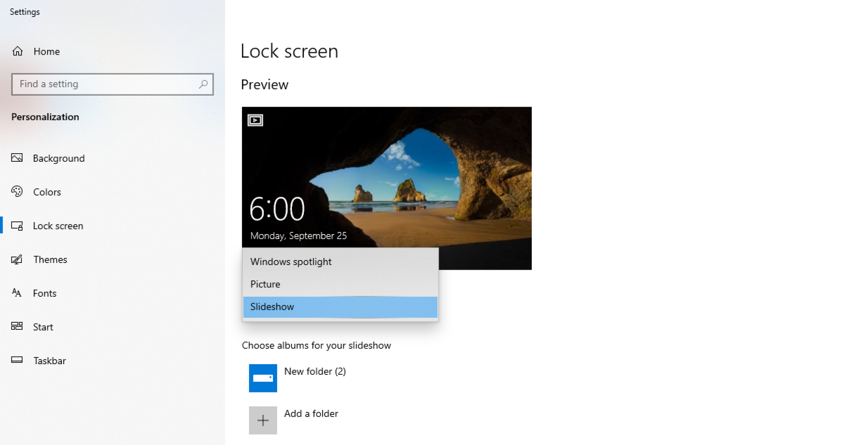Open the Background personalization settings
The height and width of the screenshot is (445, 868).
[17, 158]
